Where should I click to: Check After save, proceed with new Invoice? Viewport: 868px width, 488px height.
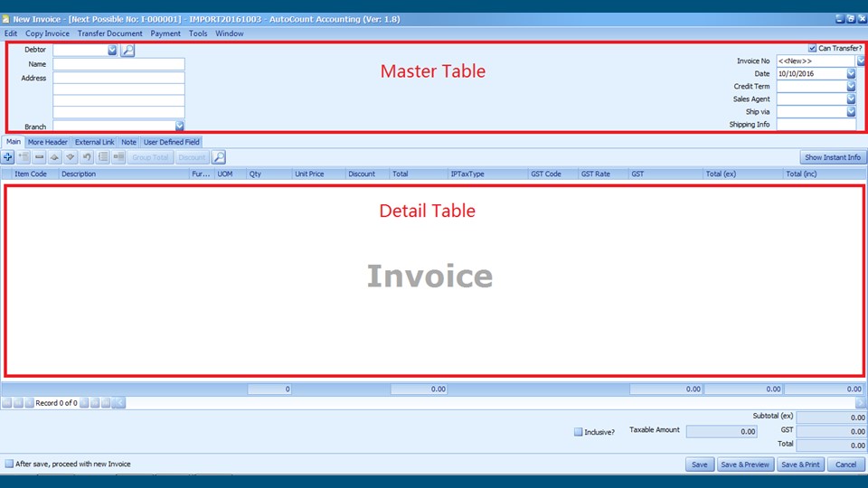click(9, 464)
